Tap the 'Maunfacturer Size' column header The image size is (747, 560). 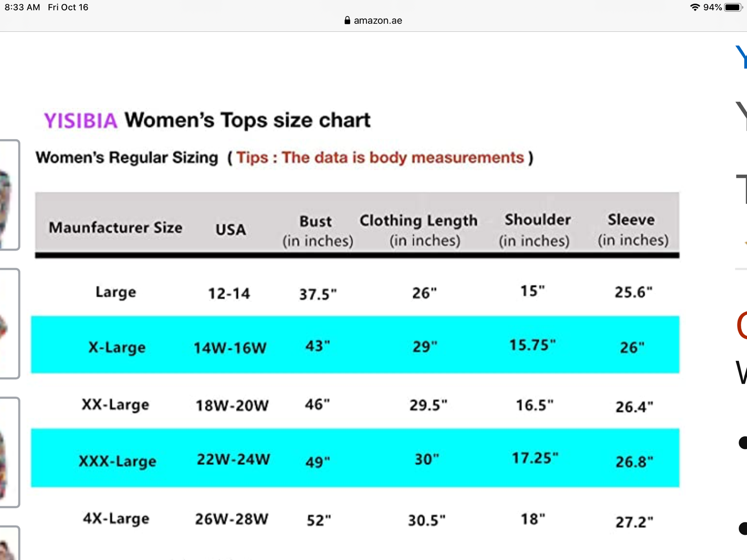tap(116, 228)
